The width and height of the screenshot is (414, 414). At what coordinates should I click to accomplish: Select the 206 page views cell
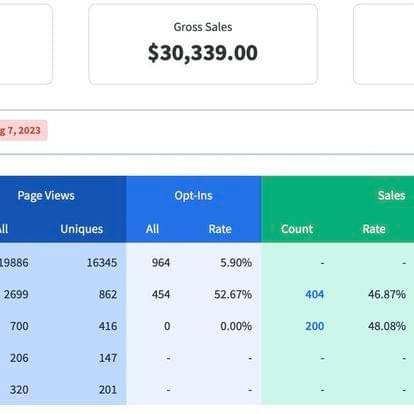pos(19,358)
